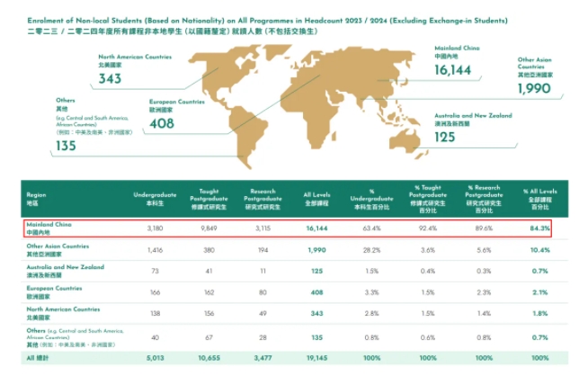Click the Region column header

pos(37,196)
